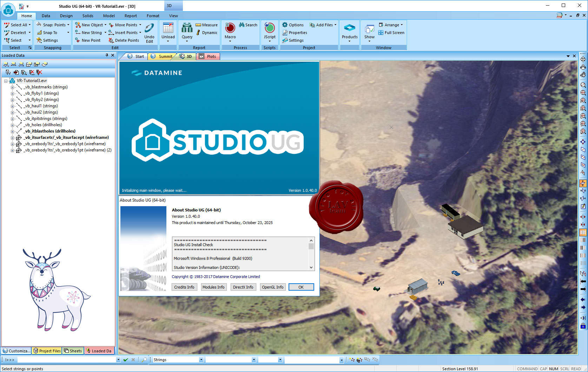Select _vb_haul2 (strings) row
Viewport: 588px width, 372px height.
(x=40, y=113)
